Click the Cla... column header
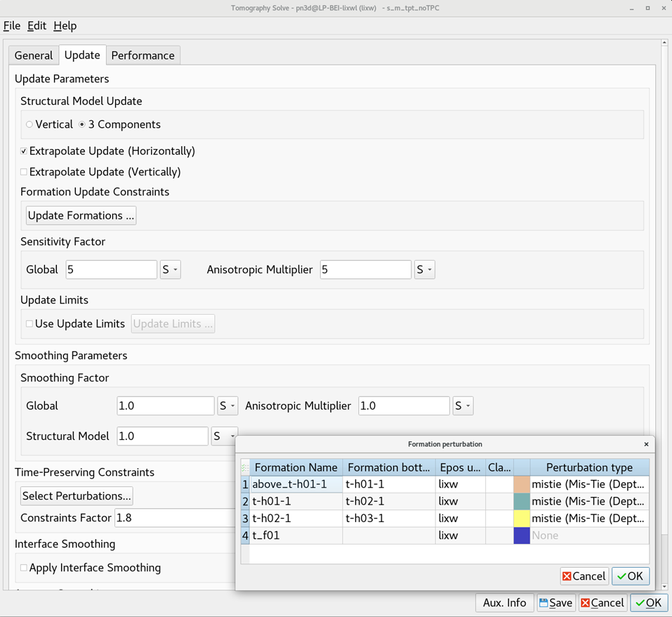Screen dimensions: 672x617 tap(499, 467)
